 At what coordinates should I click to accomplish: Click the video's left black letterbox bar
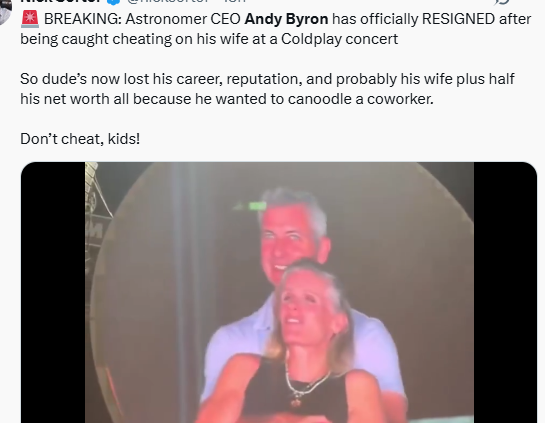pos(53,292)
